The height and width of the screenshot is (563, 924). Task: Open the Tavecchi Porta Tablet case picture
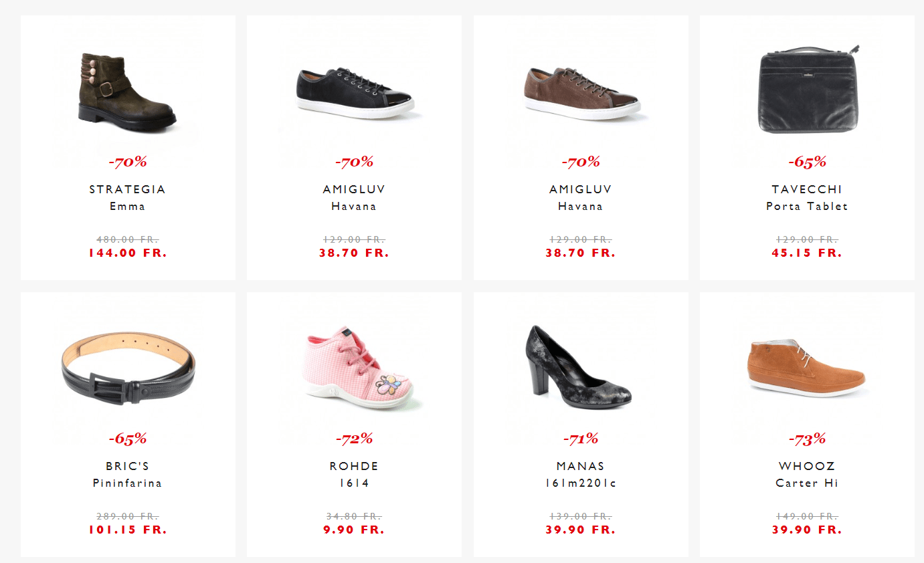coord(808,90)
